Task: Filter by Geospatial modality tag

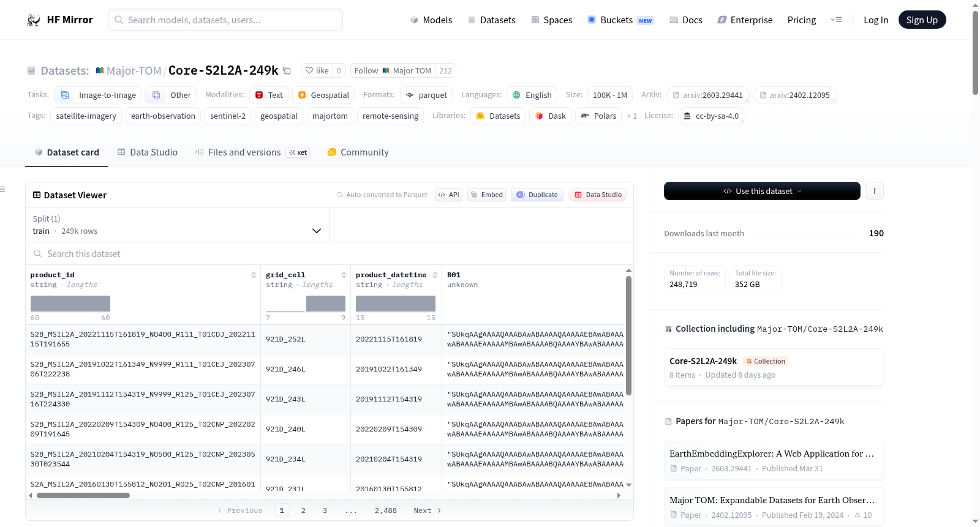Action: 323,95
